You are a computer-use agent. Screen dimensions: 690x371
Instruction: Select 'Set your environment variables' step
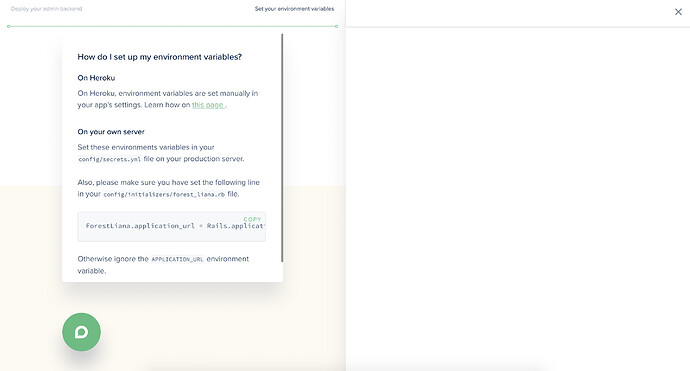pyautogui.click(x=294, y=9)
